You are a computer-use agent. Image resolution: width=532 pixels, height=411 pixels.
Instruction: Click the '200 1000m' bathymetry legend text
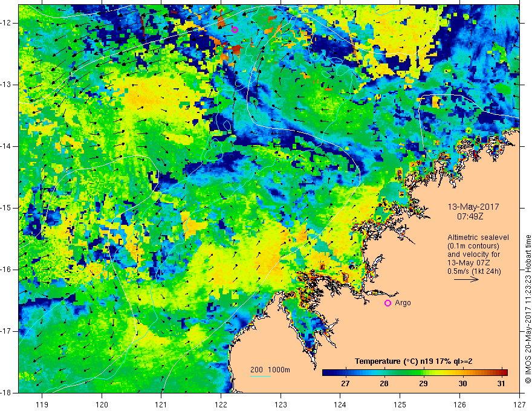(270, 370)
